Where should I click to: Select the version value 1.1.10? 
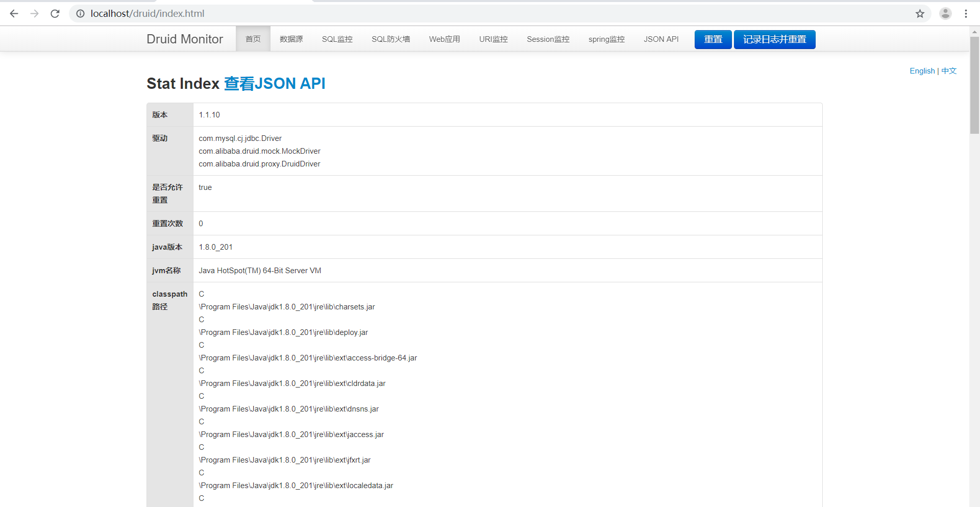pyautogui.click(x=209, y=115)
